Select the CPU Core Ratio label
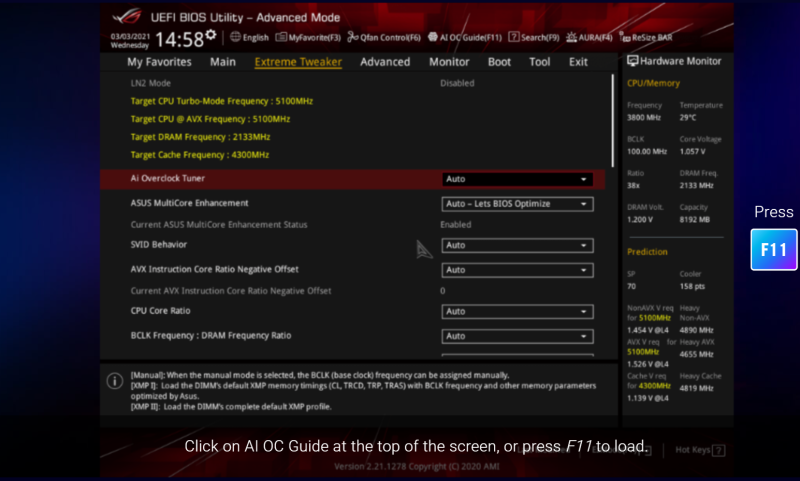Image resolution: width=800 pixels, height=481 pixels. click(160, 311)
